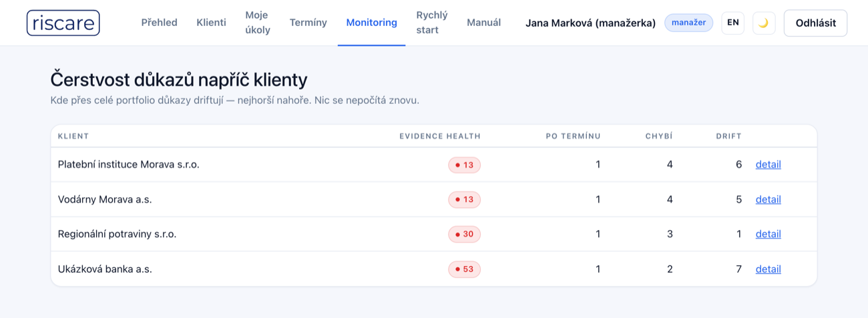Open the Manuál page

483,23
